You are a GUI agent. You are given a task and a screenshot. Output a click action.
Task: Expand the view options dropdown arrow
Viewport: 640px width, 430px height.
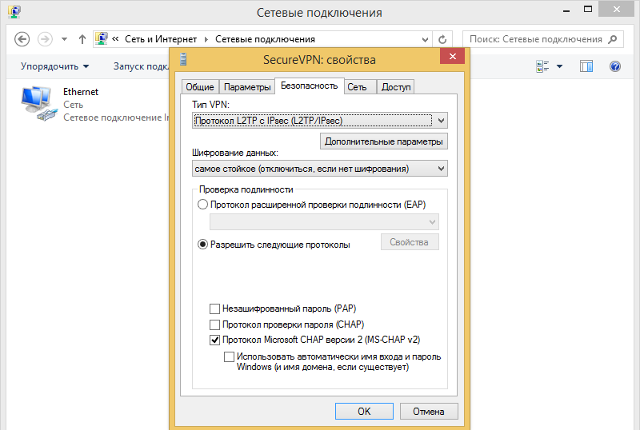tap(559, 66)
